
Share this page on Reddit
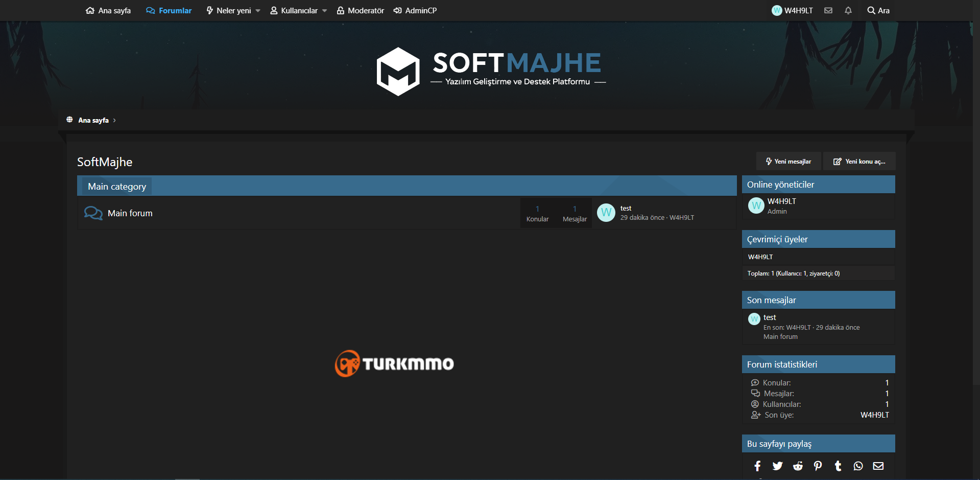798,466
